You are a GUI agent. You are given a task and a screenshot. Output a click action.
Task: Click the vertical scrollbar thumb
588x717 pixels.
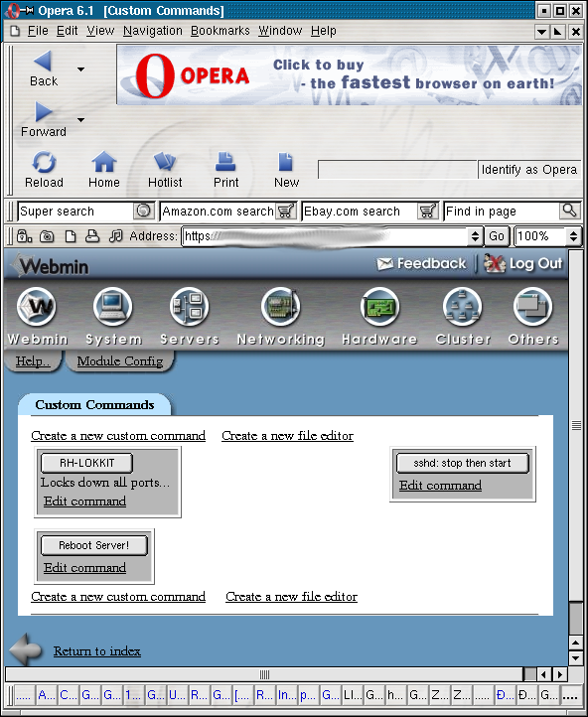point(576,425)
